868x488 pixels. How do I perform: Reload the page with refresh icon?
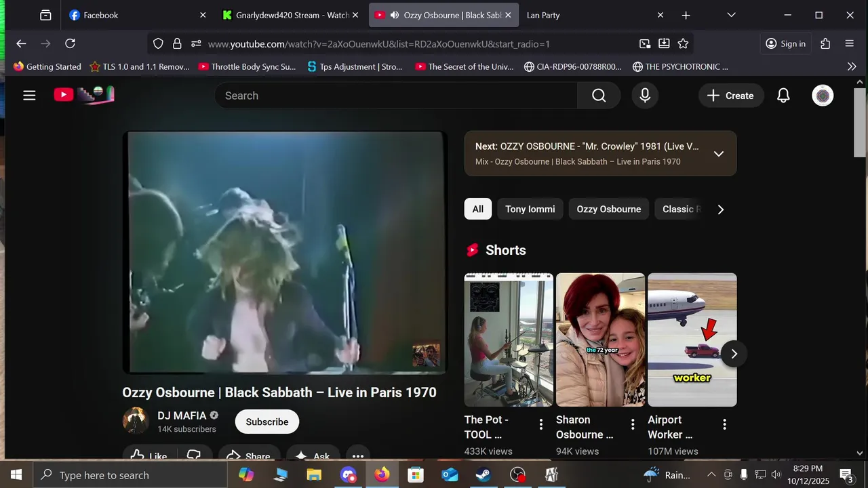(70, 43)
